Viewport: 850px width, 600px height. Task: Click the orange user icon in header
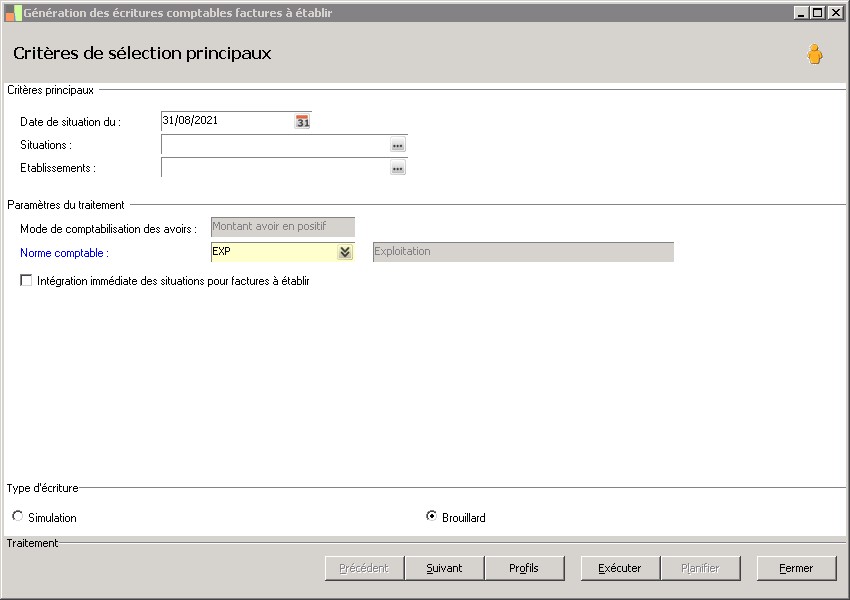coord(815,55)
